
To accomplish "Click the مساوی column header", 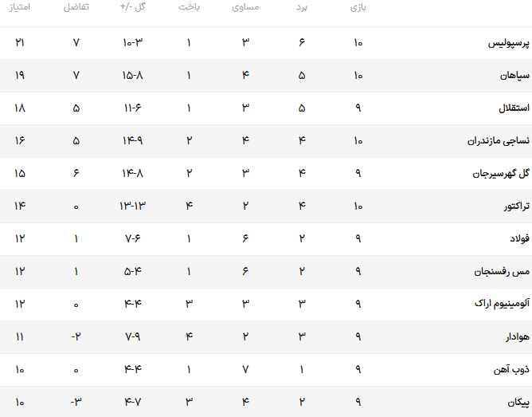I will pyautogui.click(x=245, y=7).
